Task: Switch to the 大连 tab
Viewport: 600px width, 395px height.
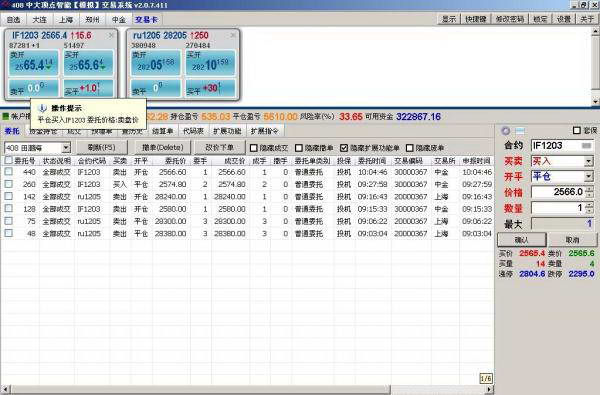Action: pos(39,19)
